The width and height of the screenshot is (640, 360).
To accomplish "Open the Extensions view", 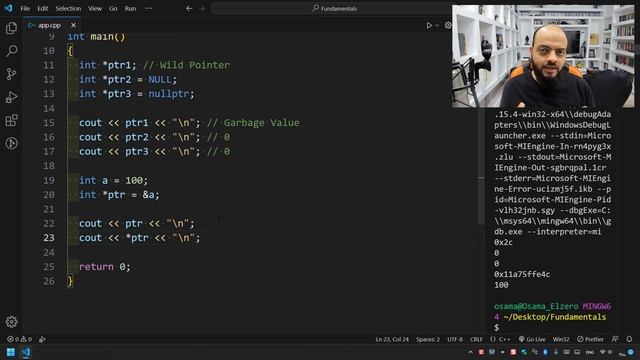I will click(x=11, y=120).
